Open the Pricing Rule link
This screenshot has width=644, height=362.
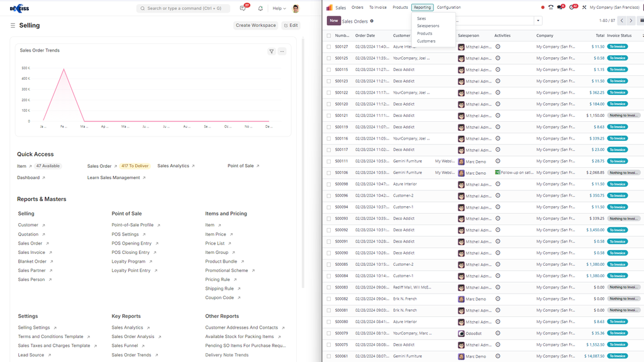tap(217, 280)
